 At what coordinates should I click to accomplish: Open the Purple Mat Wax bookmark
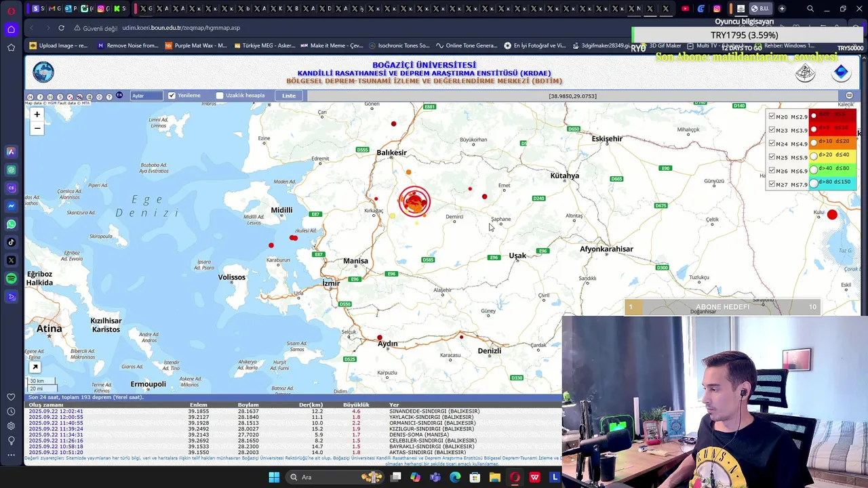coord(195,45)
